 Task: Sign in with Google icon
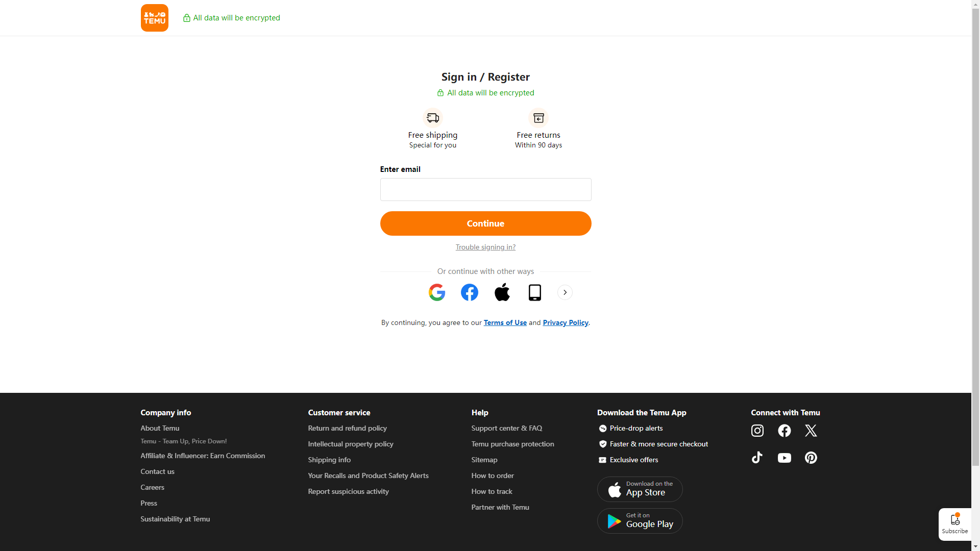coord(436,292)
